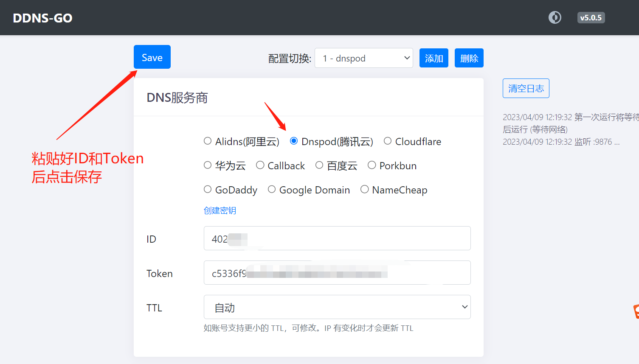Clear logs with 清空日志 button
This screenshot has height=364, width=639.
tap(526, 88)
